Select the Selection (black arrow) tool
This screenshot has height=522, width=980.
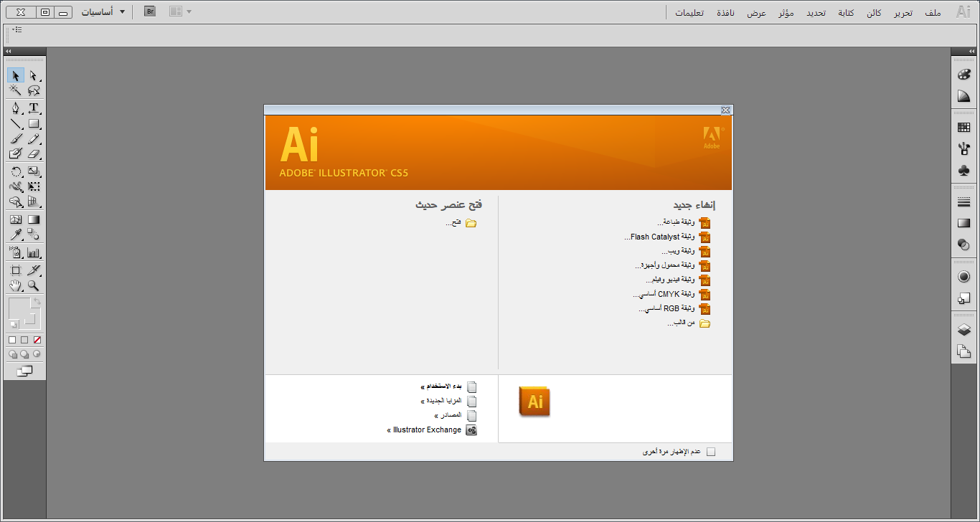coord(16,75)
